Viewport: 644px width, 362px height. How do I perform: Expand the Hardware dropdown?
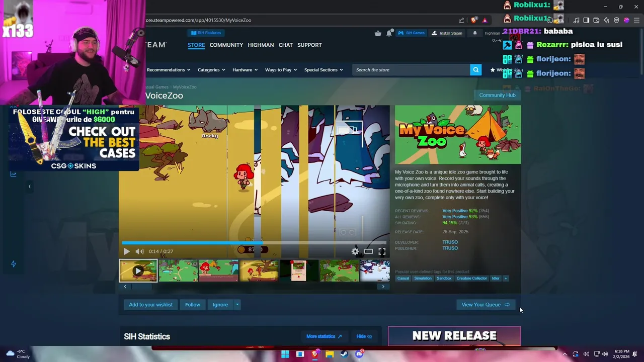[x=245, y=70]
